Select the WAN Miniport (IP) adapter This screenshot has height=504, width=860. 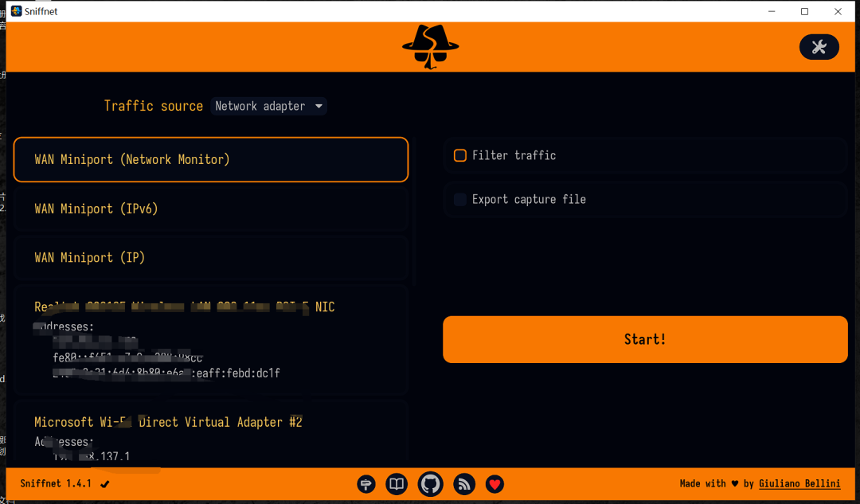211,258
